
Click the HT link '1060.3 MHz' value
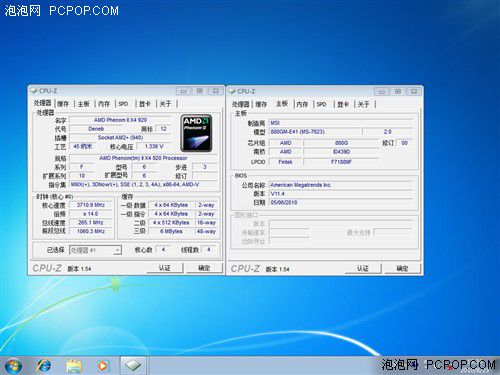pyautogui.click(x=91, y=231)
